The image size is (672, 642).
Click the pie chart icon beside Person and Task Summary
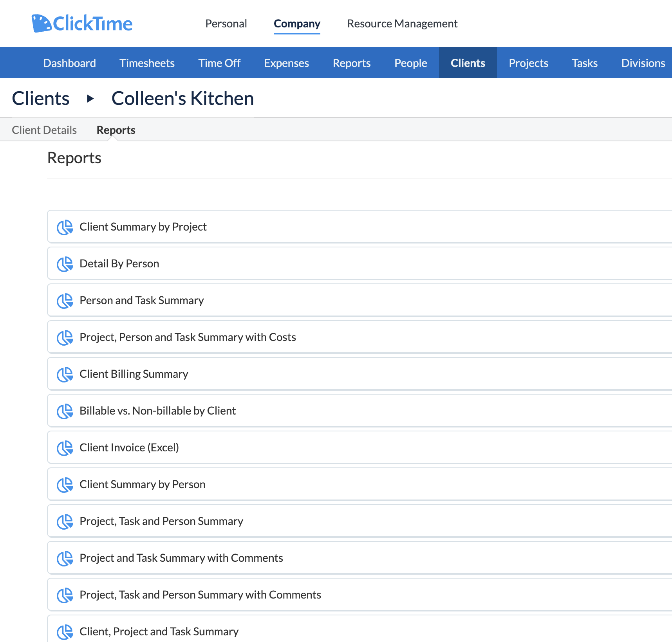pos(65,301)
